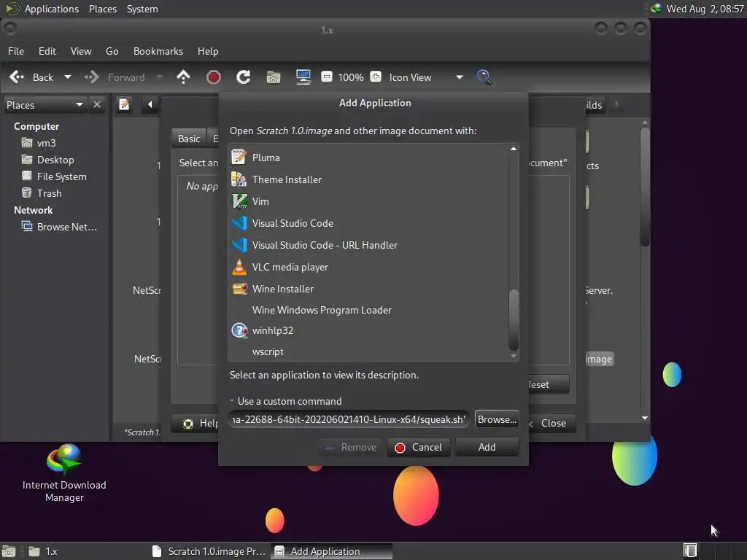Screen dimensions: 747x560
Task: Open the Edit menu
Action: [47, 51]
